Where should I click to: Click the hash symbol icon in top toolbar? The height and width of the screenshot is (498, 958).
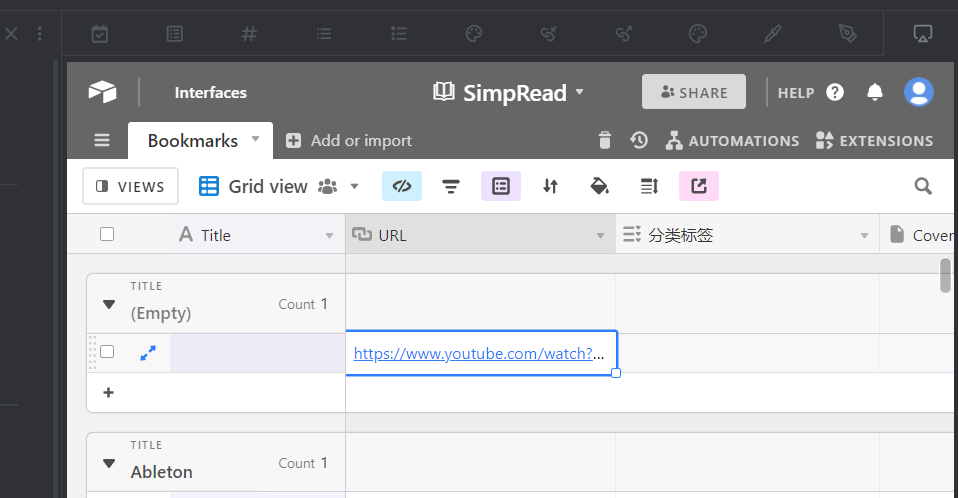click(249, 34)
